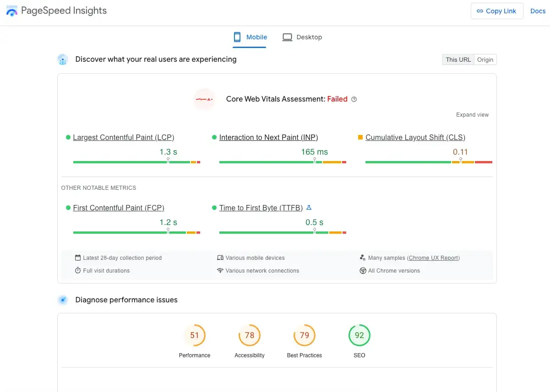This screenshot has height=392, width=550.
Task: Click the orange CLS status square
Action: 360,137
